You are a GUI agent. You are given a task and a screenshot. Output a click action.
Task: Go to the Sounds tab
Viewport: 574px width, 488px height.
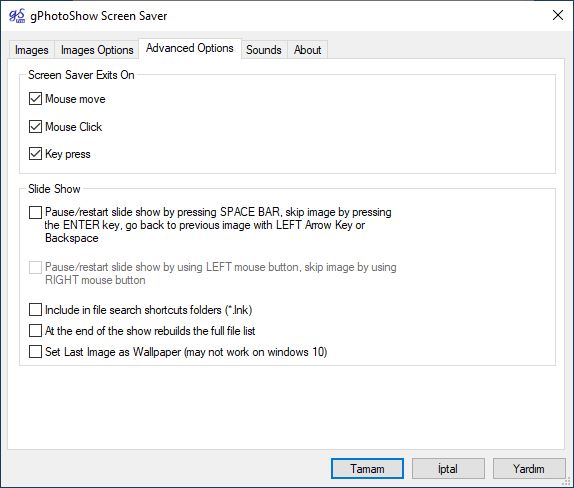click(x=264, y=50)
